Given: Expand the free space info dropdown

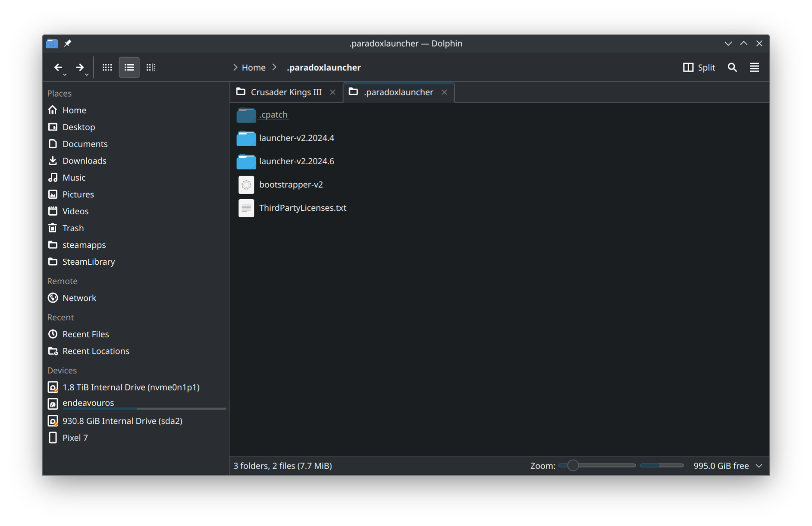Looking at the screenshot, I should tap(759, 466).
